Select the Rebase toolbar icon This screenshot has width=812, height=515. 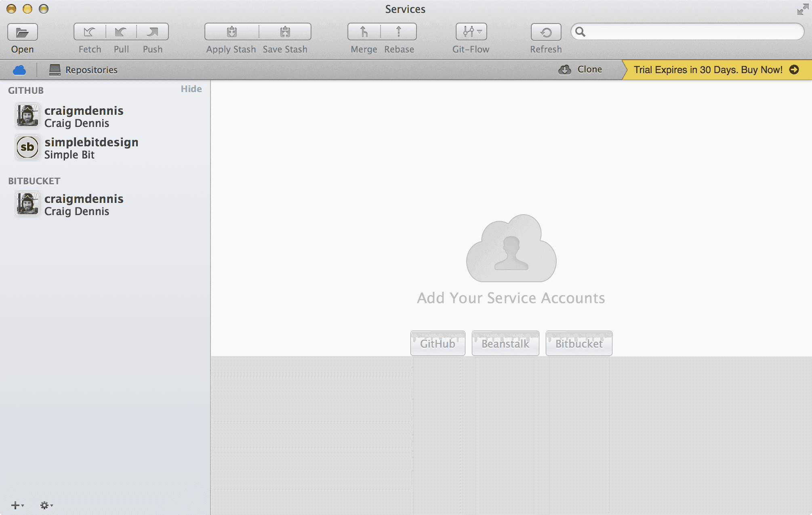399,32
